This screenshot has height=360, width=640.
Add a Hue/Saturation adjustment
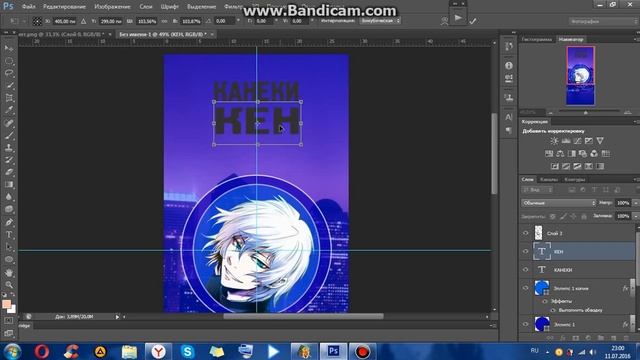tap(549, 154)
